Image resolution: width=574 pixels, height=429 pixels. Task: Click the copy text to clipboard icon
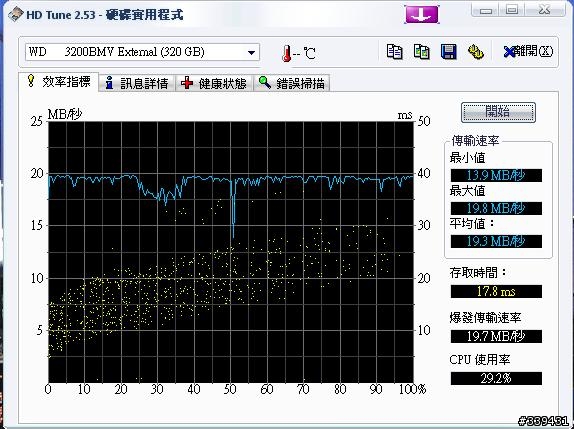tap(395, 52)
